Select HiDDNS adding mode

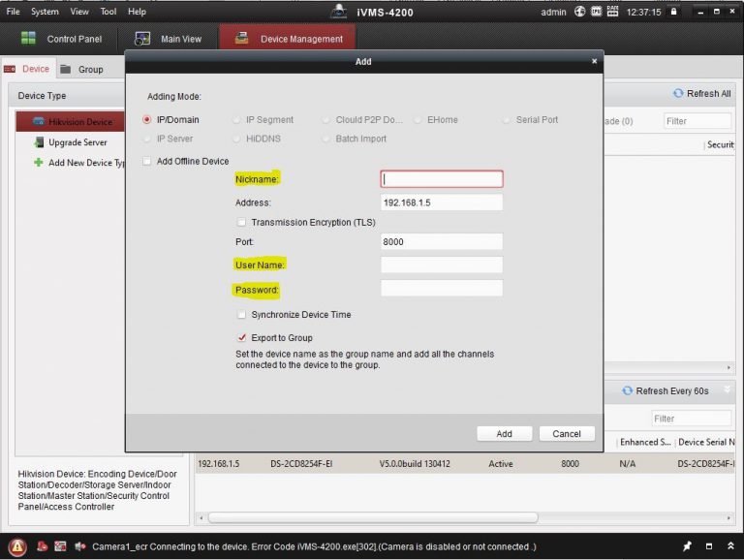(x=236, y=139)
